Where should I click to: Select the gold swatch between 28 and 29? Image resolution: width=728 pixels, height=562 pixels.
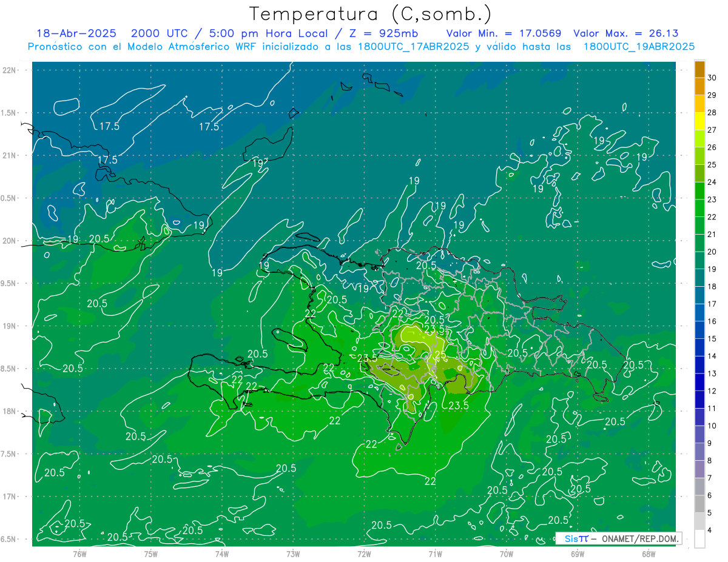pos(699,103)
